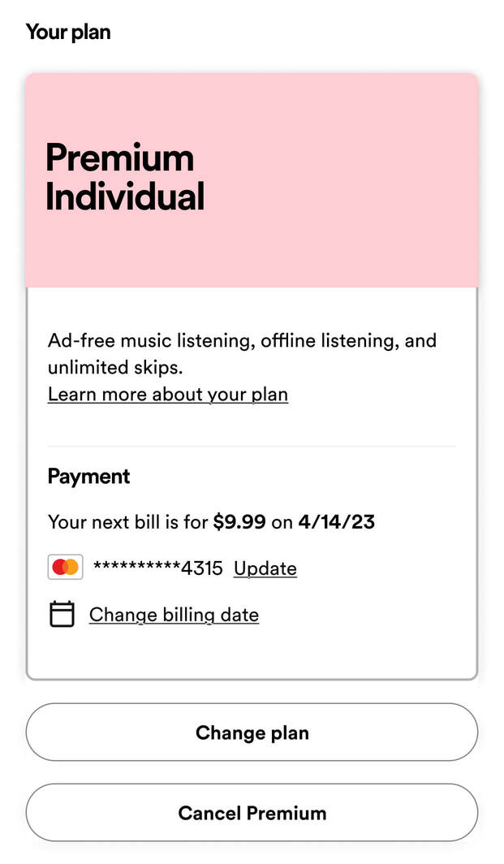504x864 pixels.
Task: Click the unlimited skips text
Action: pos(114,367)
